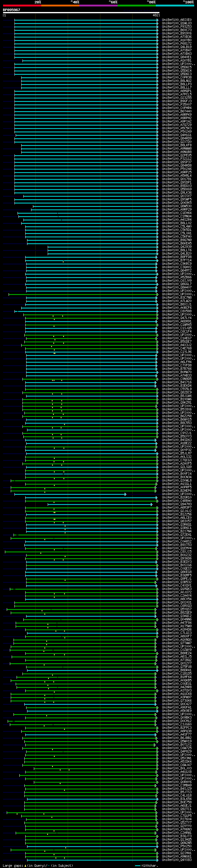The width and height of the screenshot is (197, 868).
Task: Select hit label UniRef100_Q1WLU3
Action: (x=176, y=23)
